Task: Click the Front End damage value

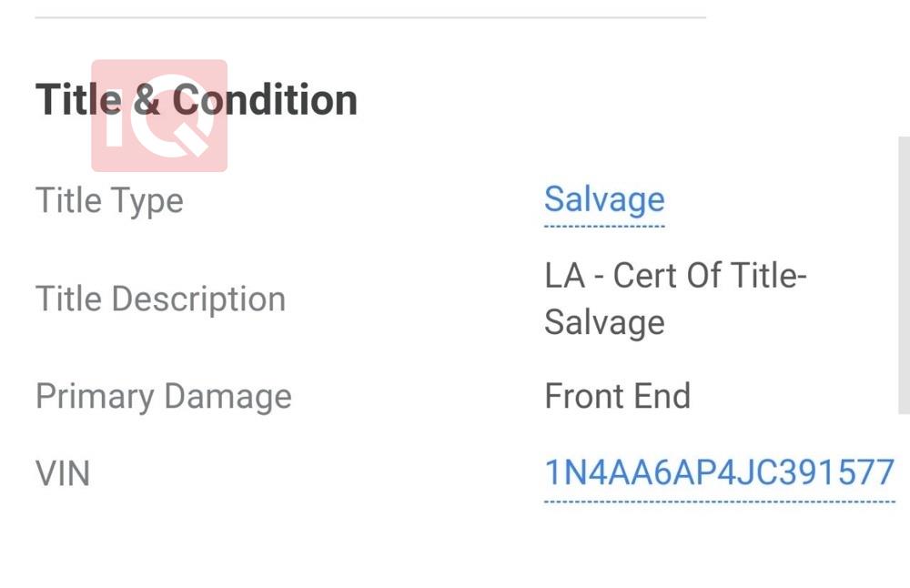Action: [618, 396]
